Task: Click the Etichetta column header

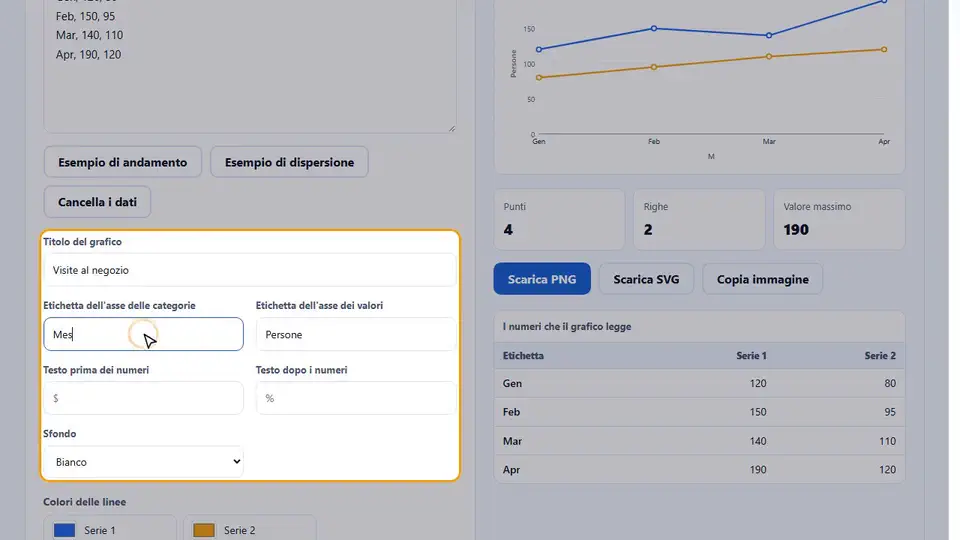Action: tap(523, 356)
